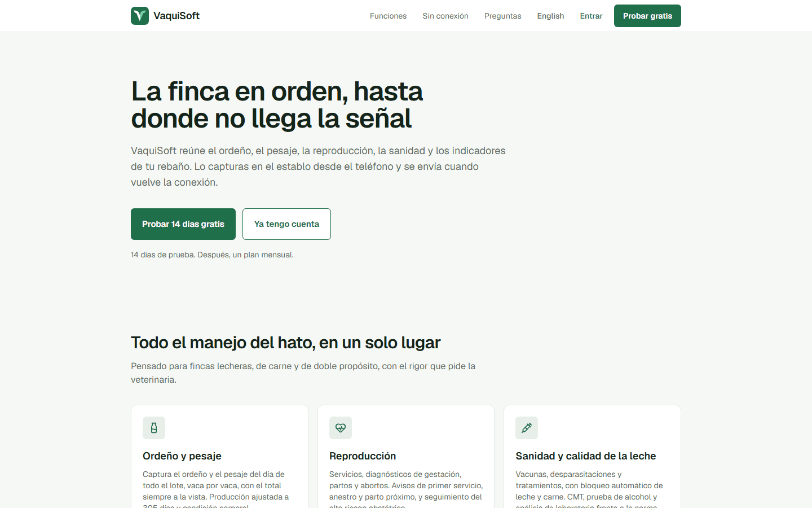Viewport: 812px width, 508px height.
Task: Click the VaquiSoft green logo icon
Action: [140, 16]
